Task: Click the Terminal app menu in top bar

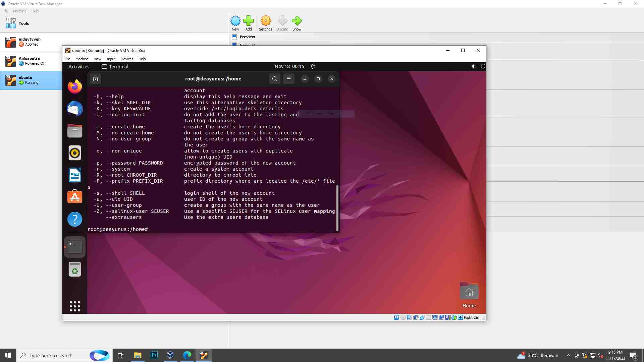Action: pyautogui.click(x=115, y=67)
